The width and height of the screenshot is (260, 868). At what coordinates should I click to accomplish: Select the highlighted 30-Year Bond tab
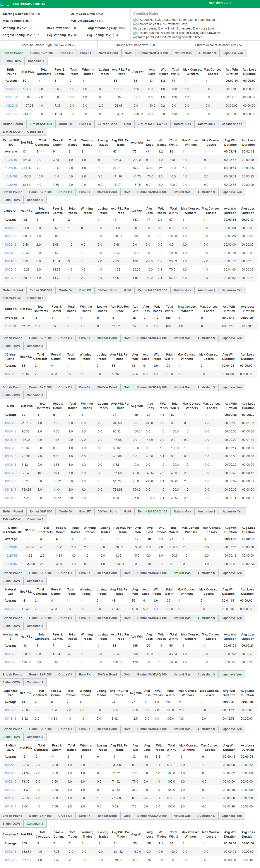point(107,338)
